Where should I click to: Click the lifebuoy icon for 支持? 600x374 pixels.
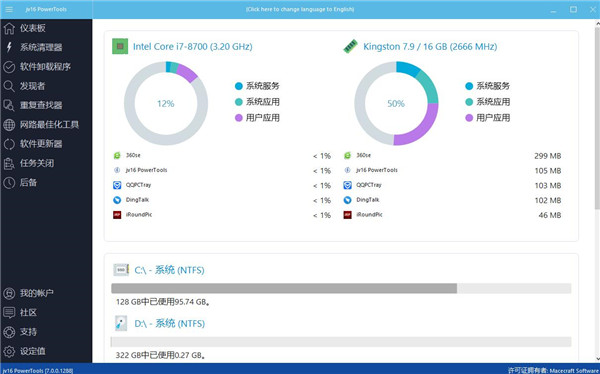[x=9, y=332]
